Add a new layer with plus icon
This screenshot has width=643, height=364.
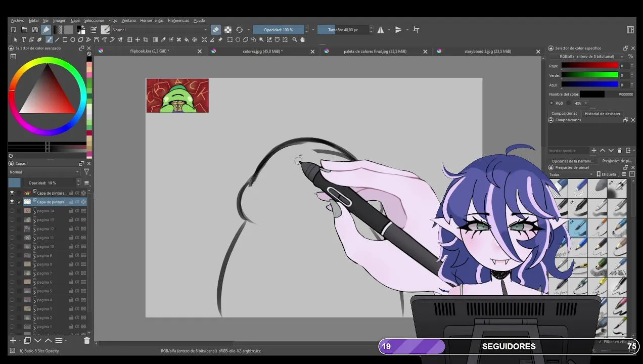click(13, 341)
